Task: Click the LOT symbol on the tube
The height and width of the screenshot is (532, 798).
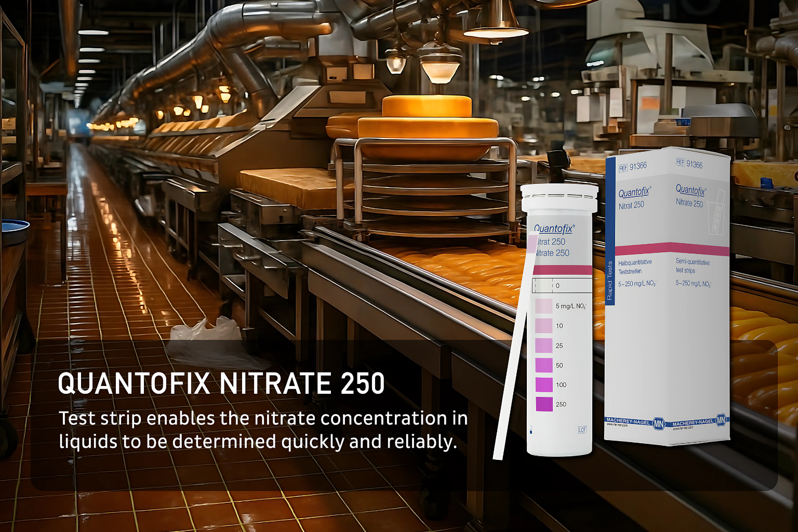Action: tap(582, 430)
